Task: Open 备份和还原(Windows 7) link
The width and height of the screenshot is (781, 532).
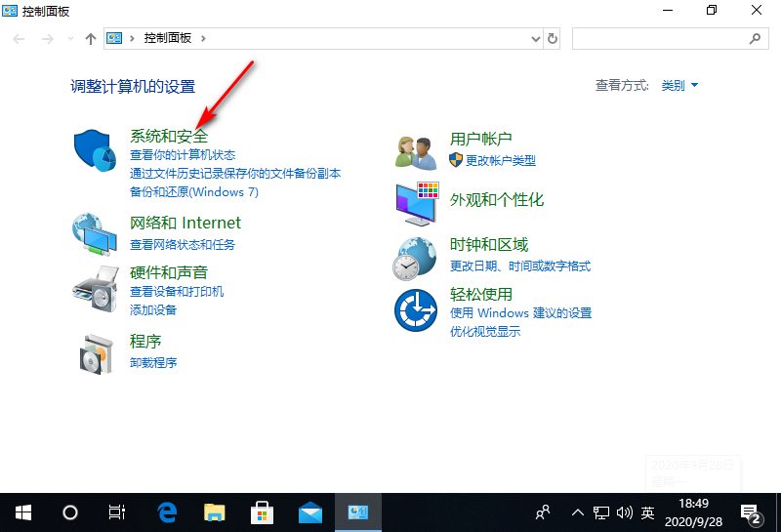Action: tap(193, 192)
